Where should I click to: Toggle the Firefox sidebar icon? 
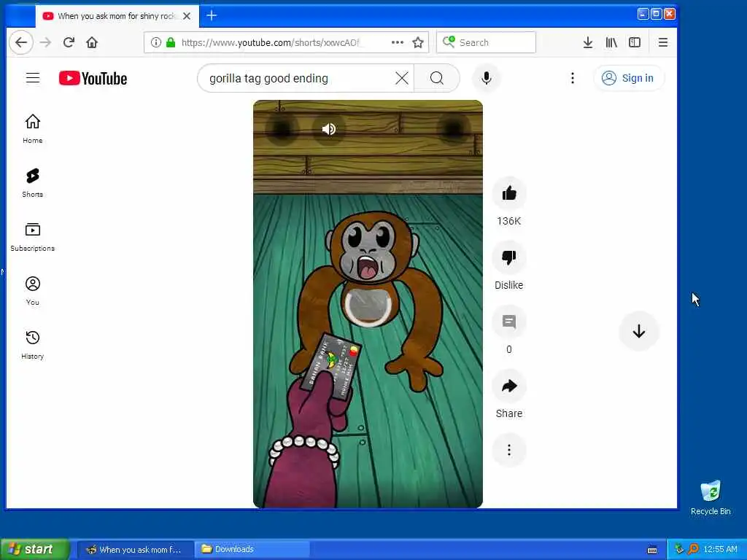[x=635, y=42]
